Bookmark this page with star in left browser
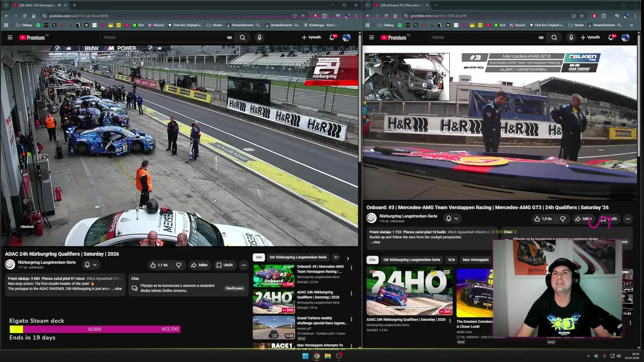This screenshot has width=644, height=362. 302,16
